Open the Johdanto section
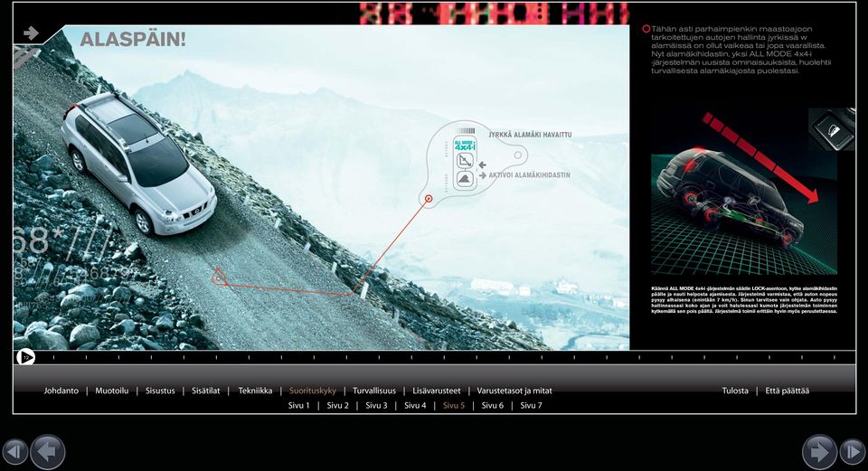This screenshot has height=471, width=868. [61, 391]
